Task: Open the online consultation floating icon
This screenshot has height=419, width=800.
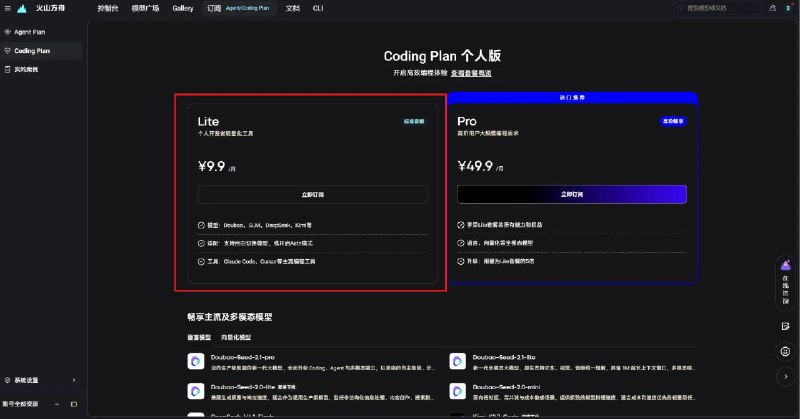Action: [x=786, y=283]
